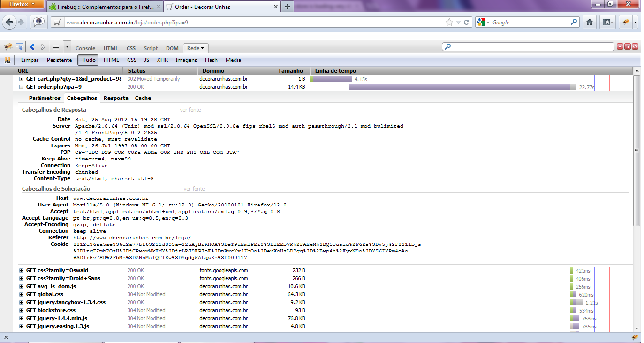
Task: Click the Firebug bug icon beside Inspect
Action: pyautogui.click(x=8, y=47)
